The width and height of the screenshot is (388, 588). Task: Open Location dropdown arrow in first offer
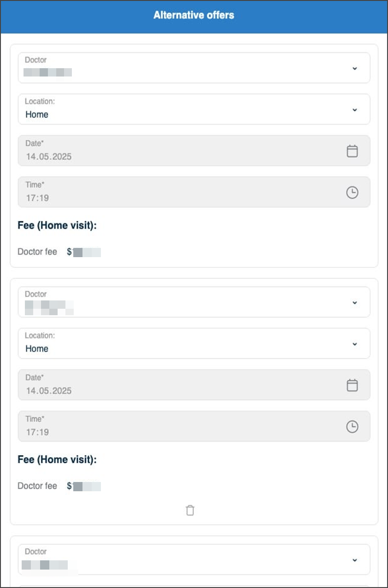pyautogui.click(x=354, y=110)
